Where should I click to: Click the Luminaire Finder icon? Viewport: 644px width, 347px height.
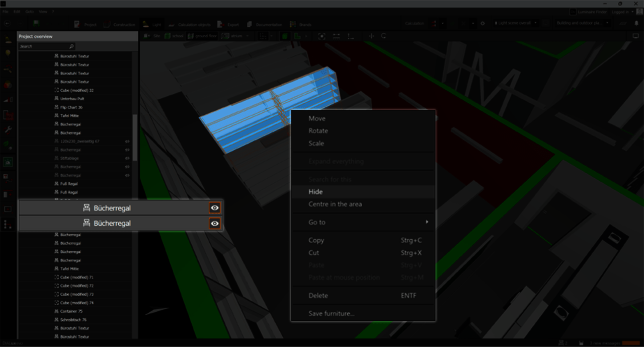[x=573, y=12]
